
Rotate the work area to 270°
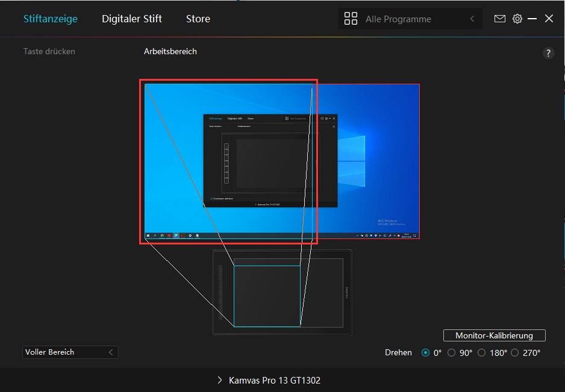514,353
